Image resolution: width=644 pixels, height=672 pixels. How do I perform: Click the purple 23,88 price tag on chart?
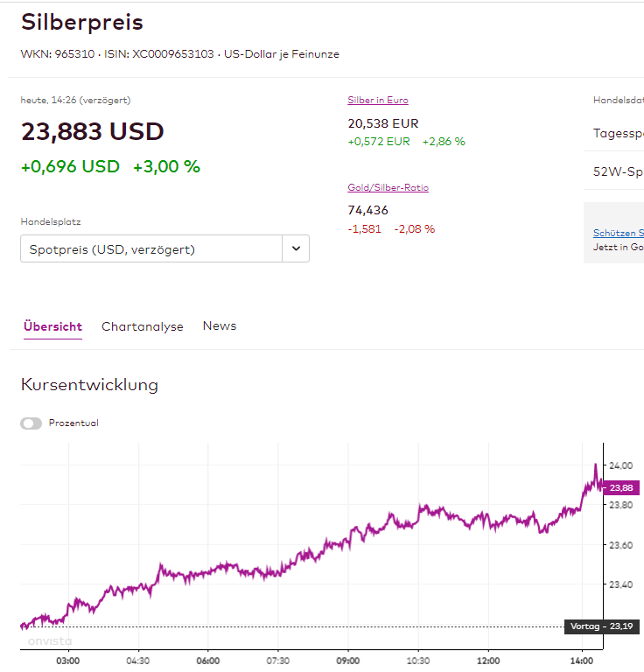click(x=621, y=488)
